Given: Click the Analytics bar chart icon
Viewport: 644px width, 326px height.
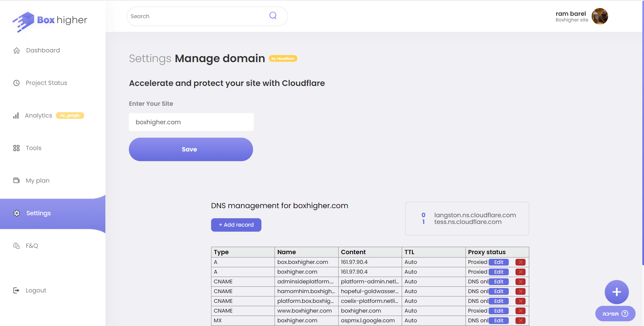Looking at the screenshot, I should click(16, 115).
